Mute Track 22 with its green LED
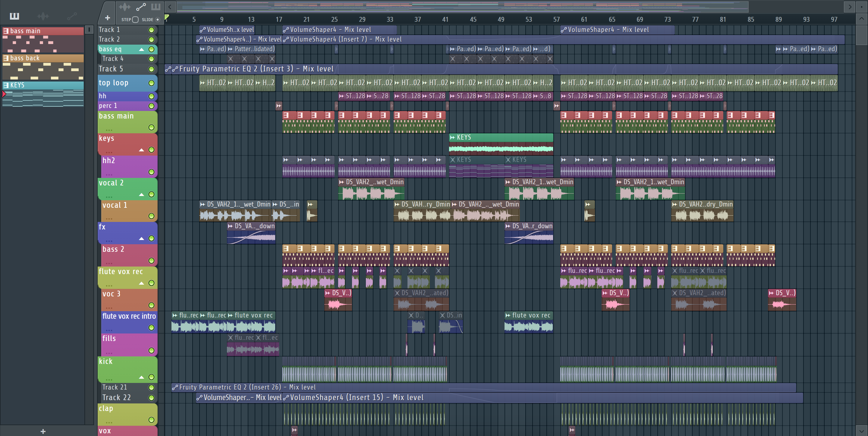Screen dimensions: 868x436 click(x=152, y=398)
